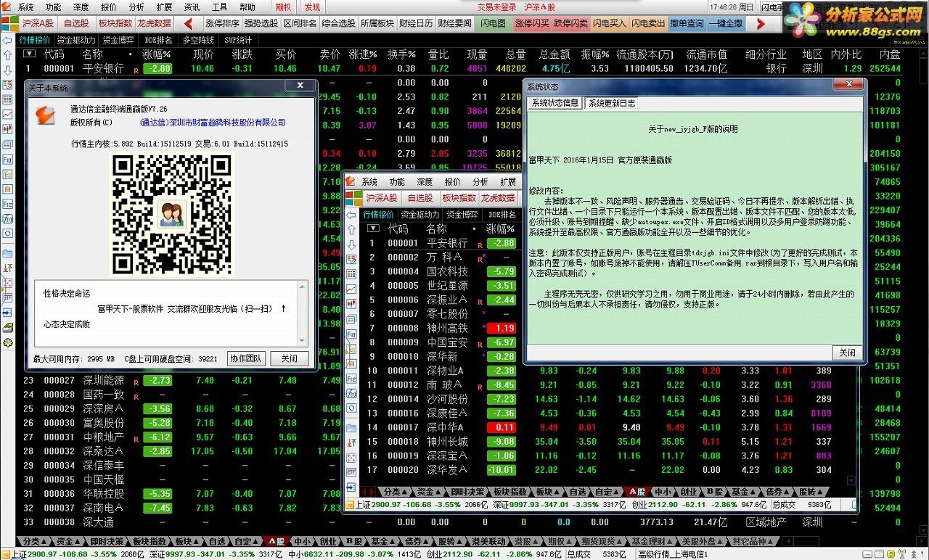Click the back arrow icon in inner window sidebar
929x560 pixels.
(x=351, y=215)
